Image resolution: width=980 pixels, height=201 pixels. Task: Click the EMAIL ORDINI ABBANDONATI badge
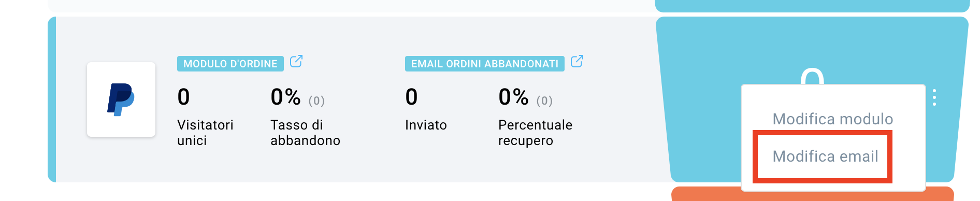tap(485, 64)
